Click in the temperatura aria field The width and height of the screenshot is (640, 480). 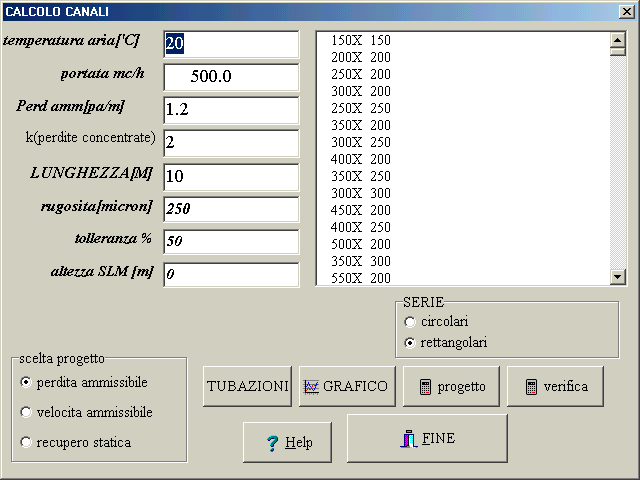(231, 44)
